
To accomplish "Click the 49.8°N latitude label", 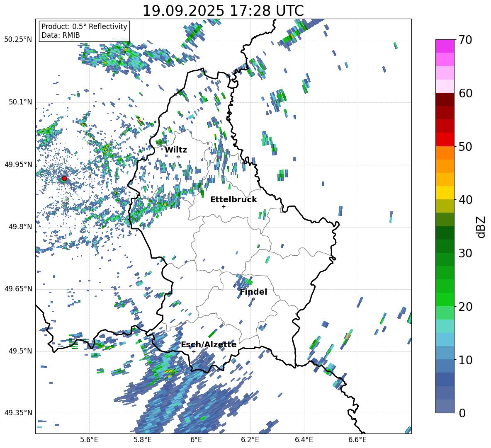I will pos(20,227).
